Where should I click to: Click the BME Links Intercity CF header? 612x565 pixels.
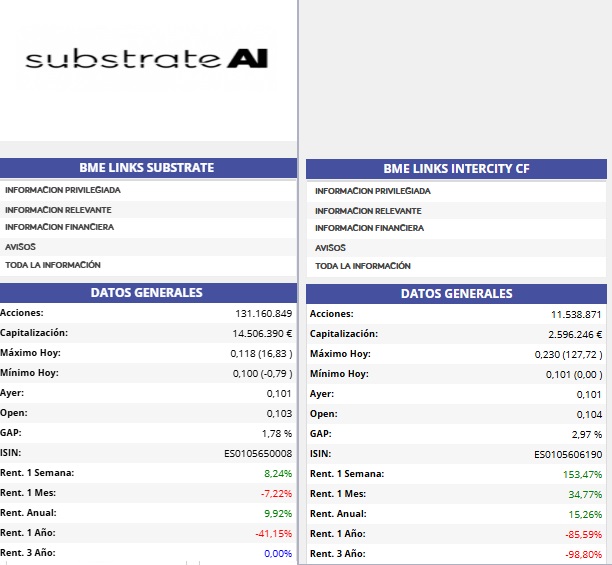[456, 169]
